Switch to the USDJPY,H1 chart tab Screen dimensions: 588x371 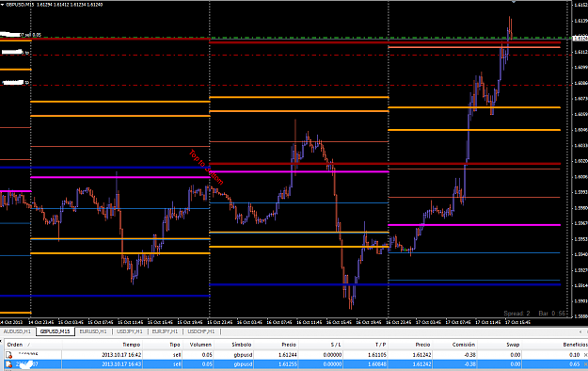(130, 331)
